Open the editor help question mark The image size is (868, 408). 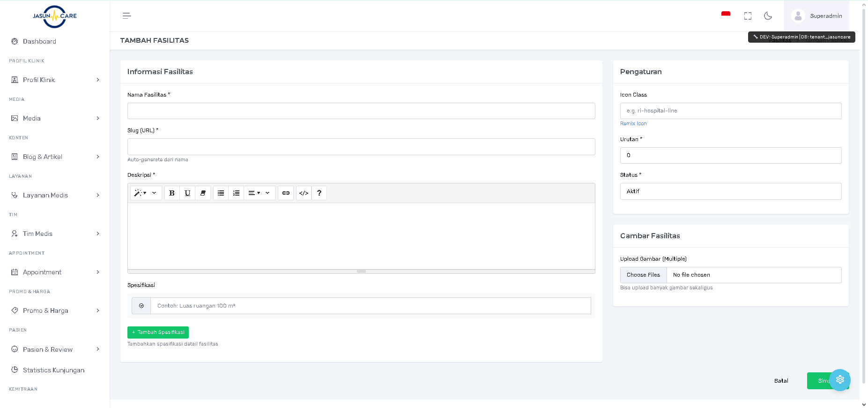coord(319,193)
